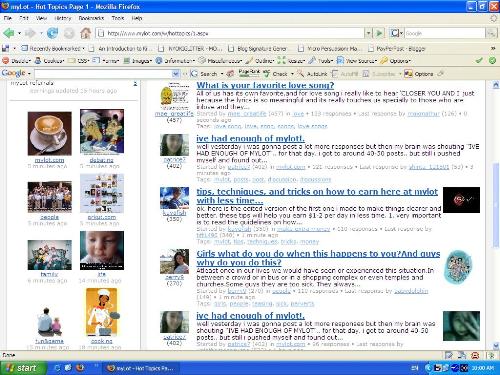Open 'What is your favorite love song?' topic
Image resolution: width=500 pixels, height=375 pixels.
[x=265, y=85]
